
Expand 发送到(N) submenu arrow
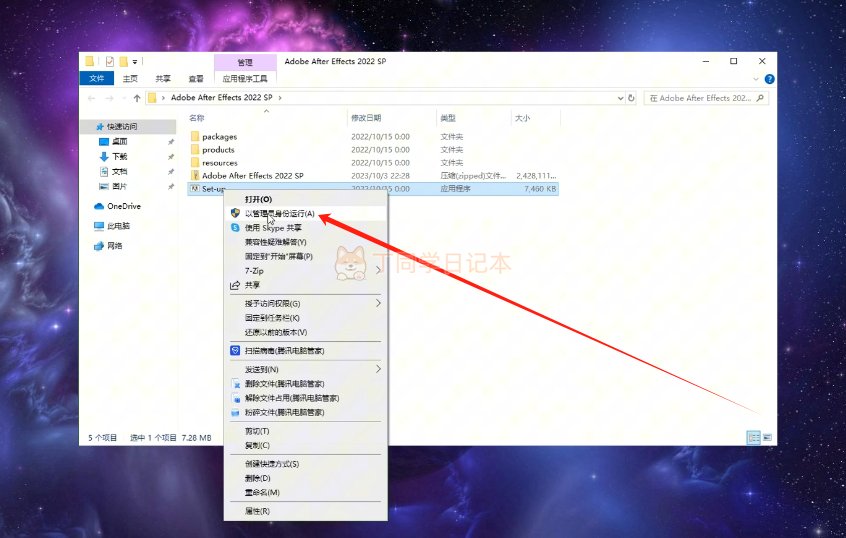pos(378,369)
